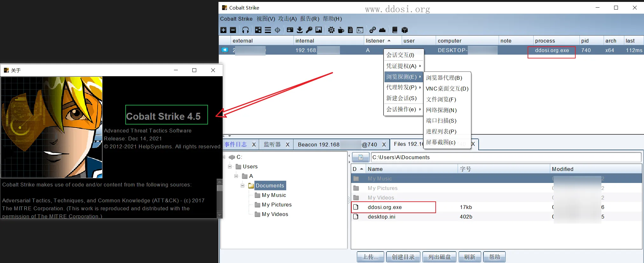
Task: Sort files by the Name column header
Action: pyautogui.click(x=411, y=169)
